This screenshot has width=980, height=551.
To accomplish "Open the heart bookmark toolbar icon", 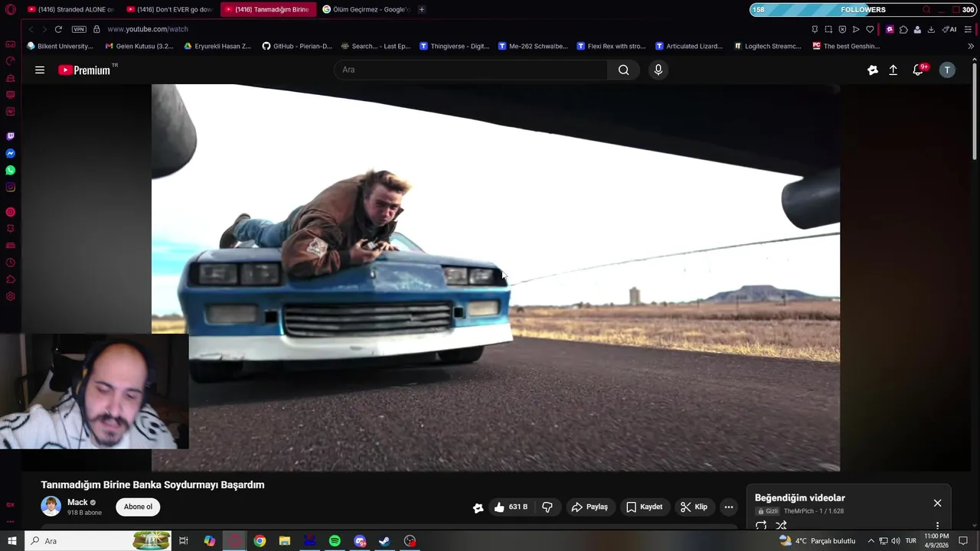I will pos(870,29).
